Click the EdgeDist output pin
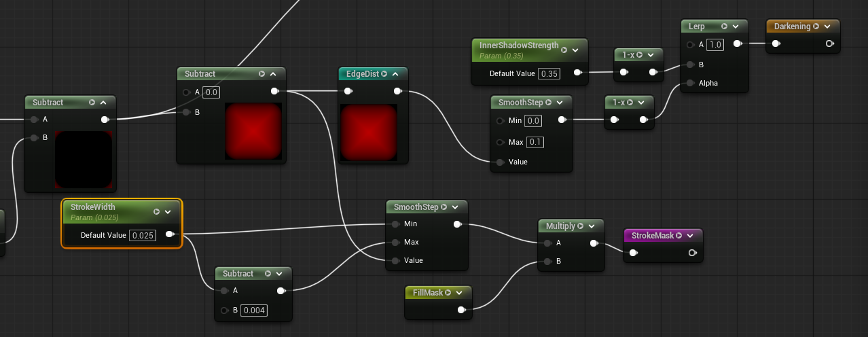Screen dimensions: 868x337 pyautogui.click(x=397, y=91)
